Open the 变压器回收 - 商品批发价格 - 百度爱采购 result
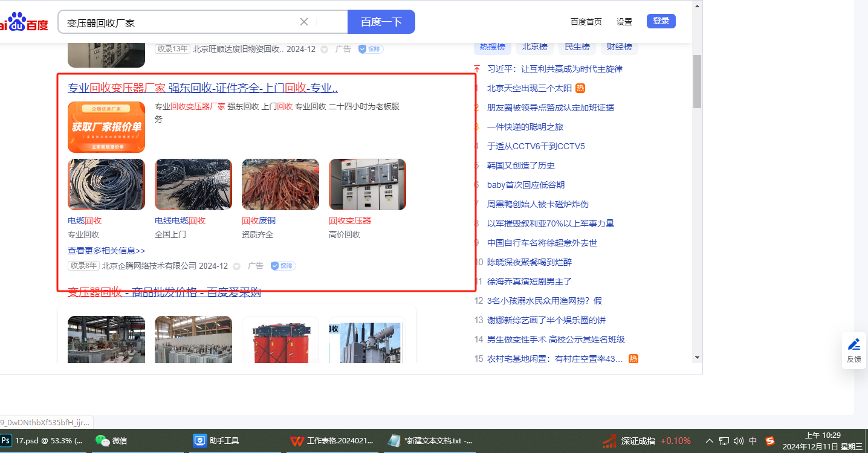The image size is (868, 453). pyautogui.click(x=164, y=292)
